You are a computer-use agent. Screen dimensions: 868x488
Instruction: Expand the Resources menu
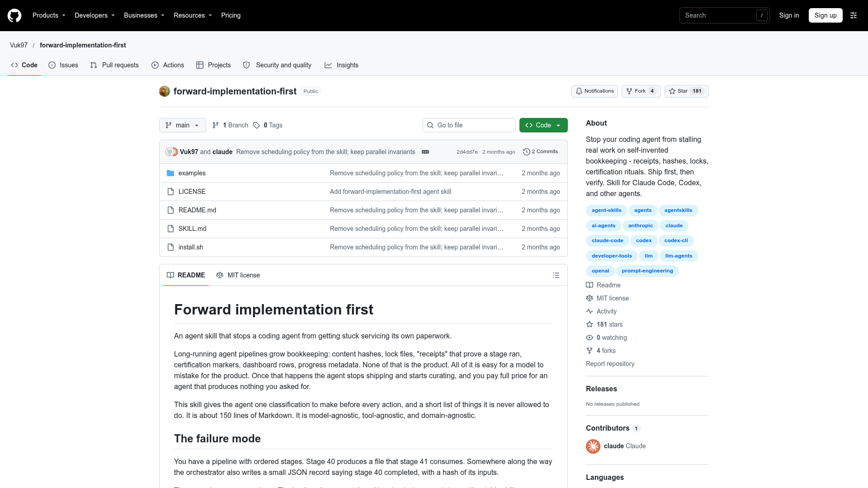click(193, 15)
